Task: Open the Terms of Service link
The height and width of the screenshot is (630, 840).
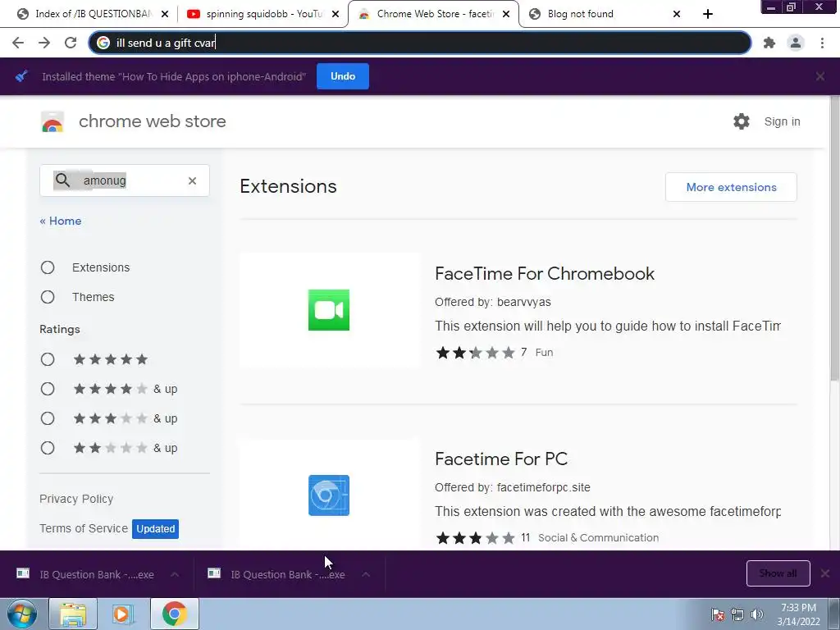Action: [x=84, y=528]
